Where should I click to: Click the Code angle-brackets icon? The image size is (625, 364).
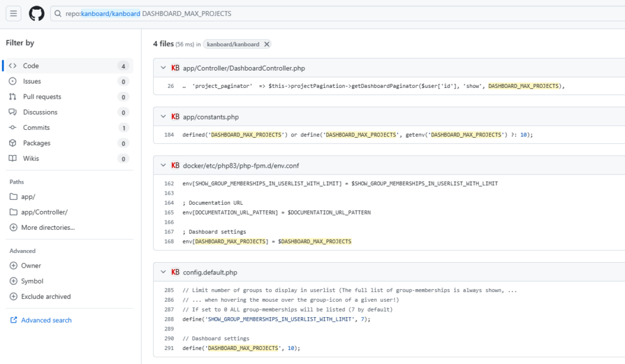(x=13, y=66)
